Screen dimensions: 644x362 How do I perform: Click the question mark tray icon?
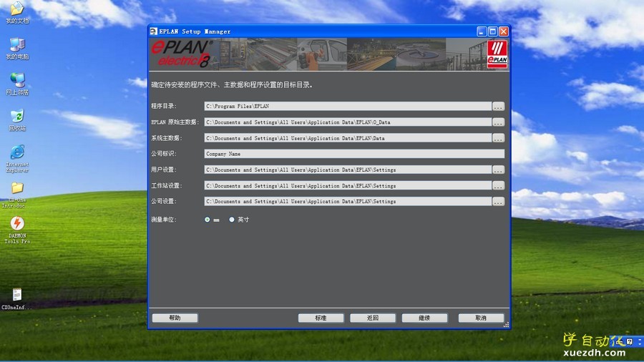tap(629, 341)
